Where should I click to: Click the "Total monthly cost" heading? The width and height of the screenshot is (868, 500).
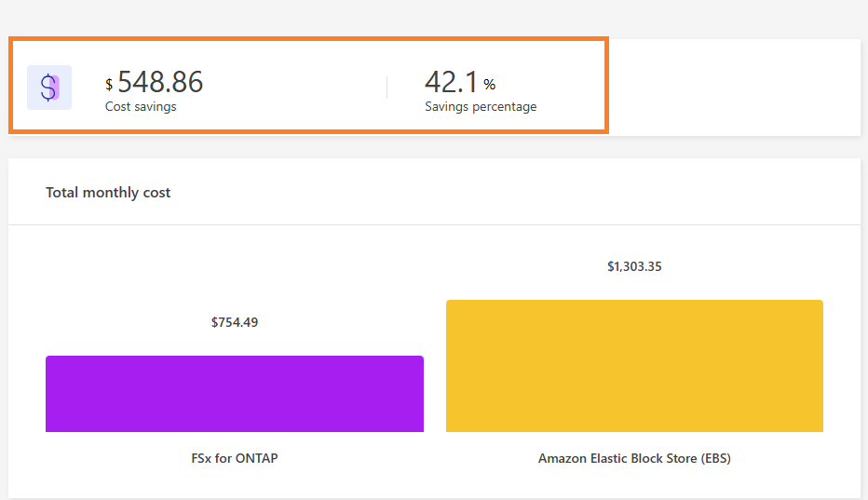pos(108,193)
